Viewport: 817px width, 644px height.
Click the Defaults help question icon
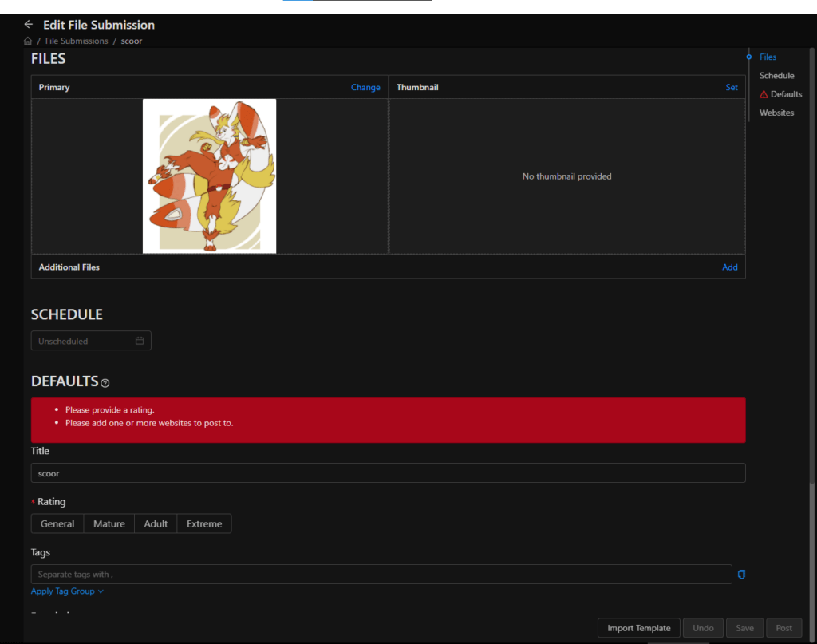tap(105, 383)
